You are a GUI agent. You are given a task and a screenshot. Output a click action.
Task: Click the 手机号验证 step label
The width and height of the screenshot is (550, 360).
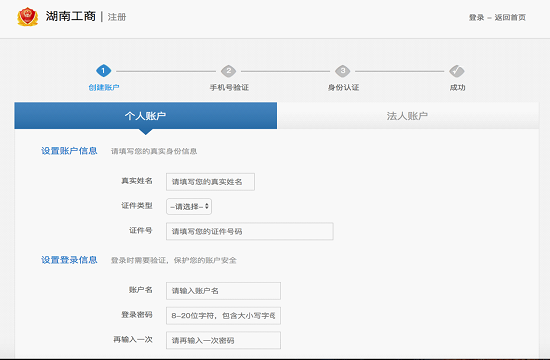229,87
